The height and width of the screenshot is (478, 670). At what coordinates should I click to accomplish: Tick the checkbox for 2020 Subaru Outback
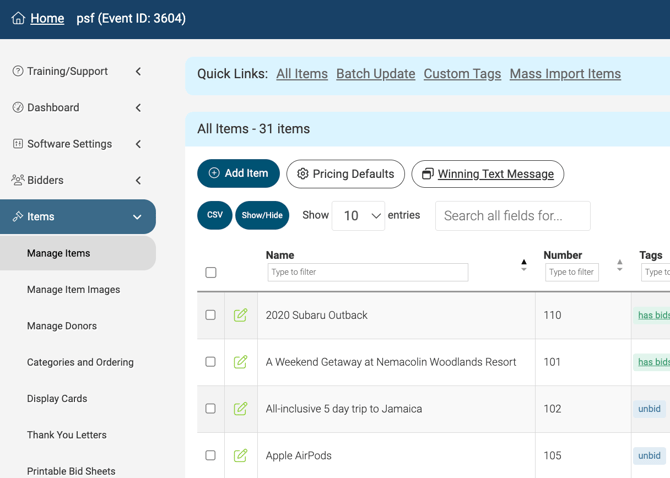coord(211,315)
